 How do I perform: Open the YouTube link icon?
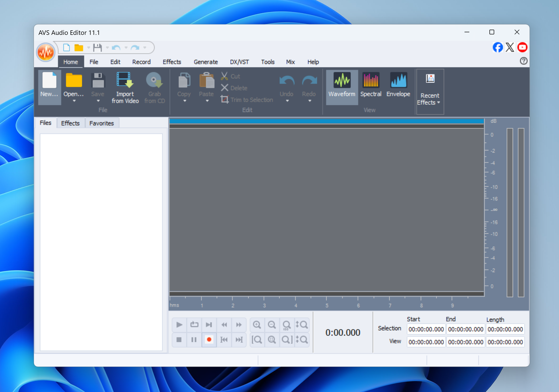pos(522,47)
